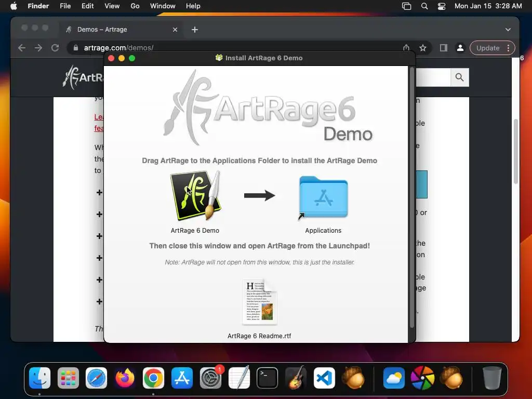The width and height of the screenshot is (532, 399).
Task: Open the ArtRage 6 Readme.rtf file
Action: 260,302
